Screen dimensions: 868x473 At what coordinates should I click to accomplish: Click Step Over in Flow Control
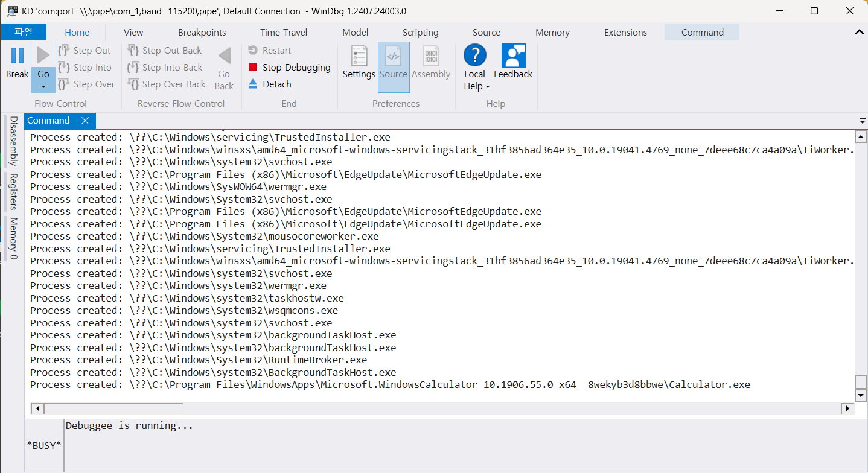coord(86,84)
